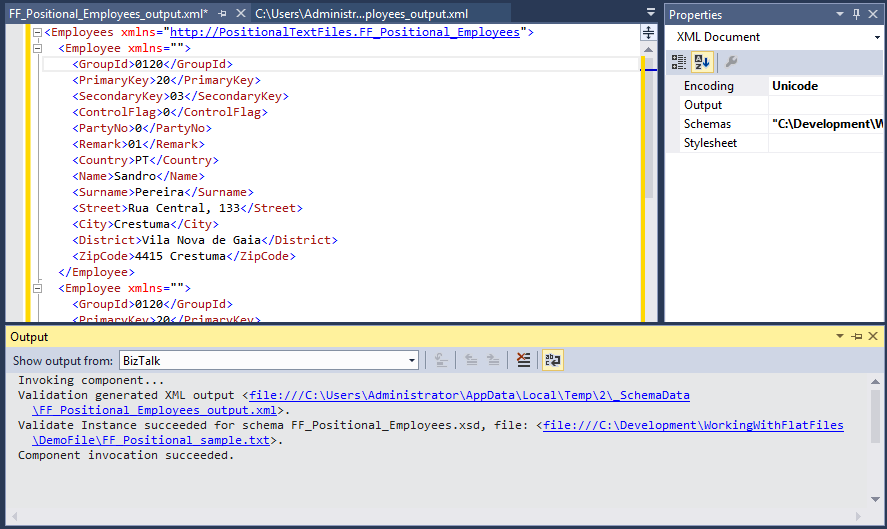
Task: Open the active documents dropdown list
Action: click(651, 12)
